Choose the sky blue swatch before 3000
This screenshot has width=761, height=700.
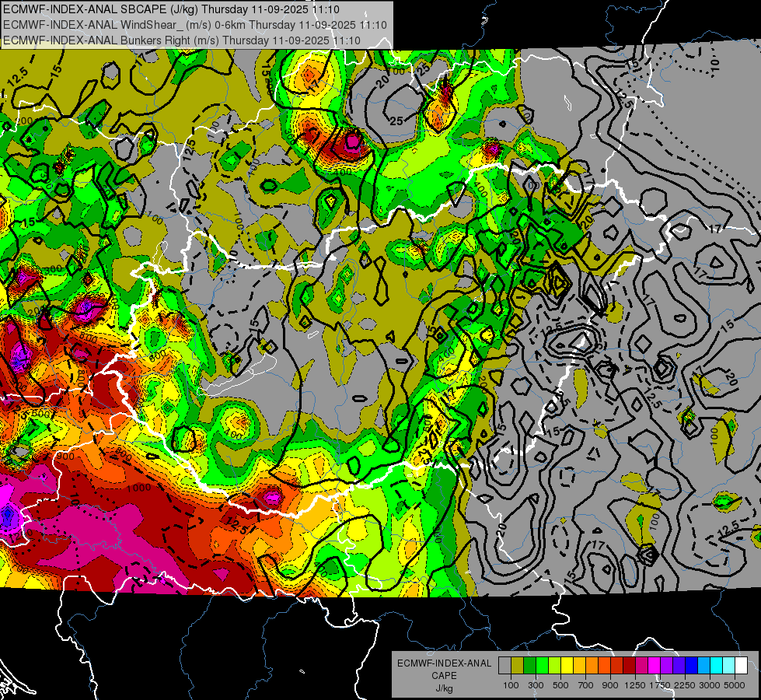(703, 666)
